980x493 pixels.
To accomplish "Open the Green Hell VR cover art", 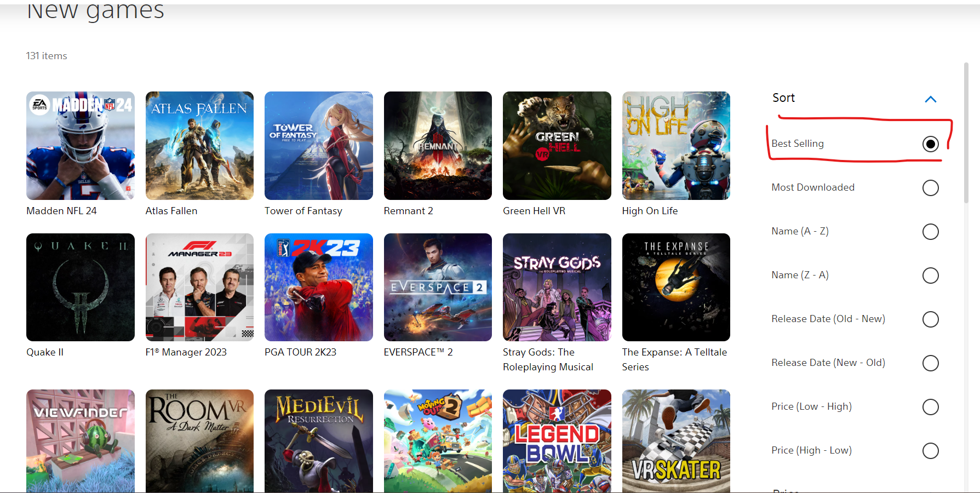I will [557, 146].
